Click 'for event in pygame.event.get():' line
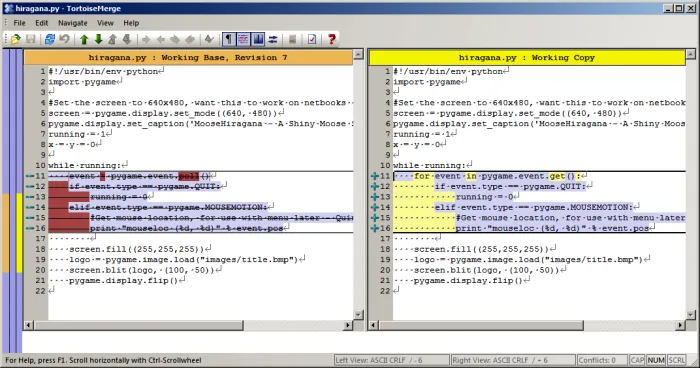Screen dimensions: 700x368 (x=497, y=176)
